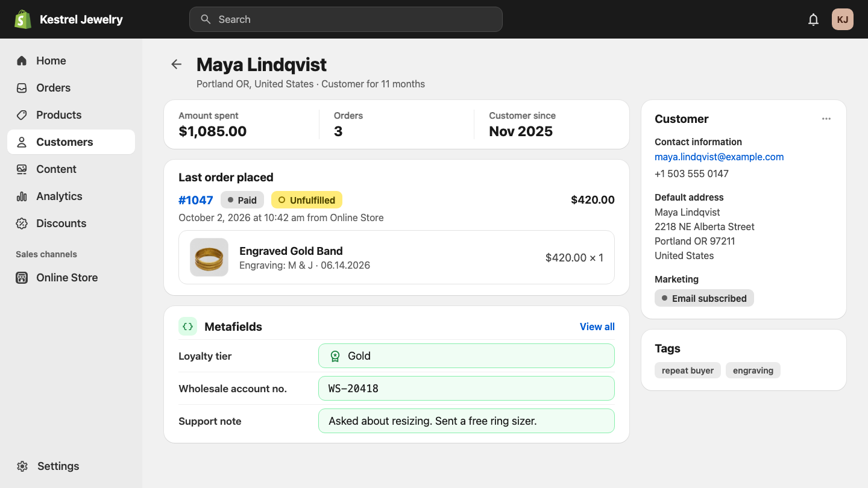The width and height of the screenshot is (868, 488).
Task: Click View all metafields link
Action: click(597, 327)
